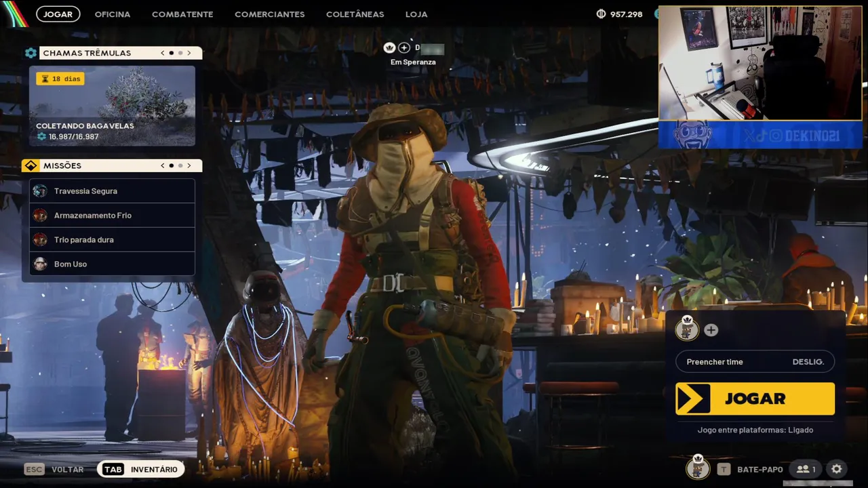Image resolution: width=868 pixels, height=488 pixels.
Task: Click the Trio parada dura mission avatar
Action: pos(40,240)
